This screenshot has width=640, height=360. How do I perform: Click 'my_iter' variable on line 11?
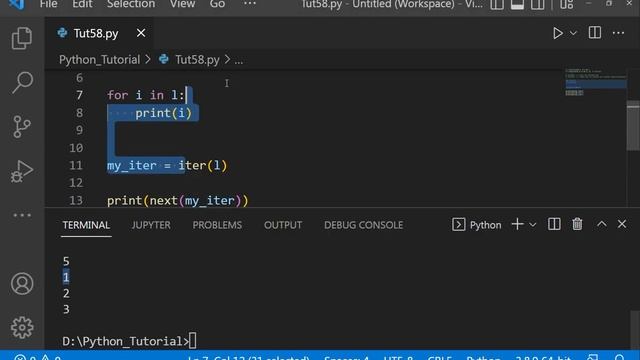(131, 166)
